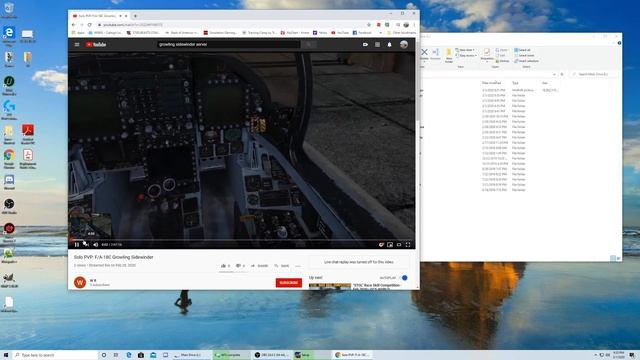Viewport: 640px width, 360px height.
Task: Mute the video with the volume icon
Action: (96, 244)
